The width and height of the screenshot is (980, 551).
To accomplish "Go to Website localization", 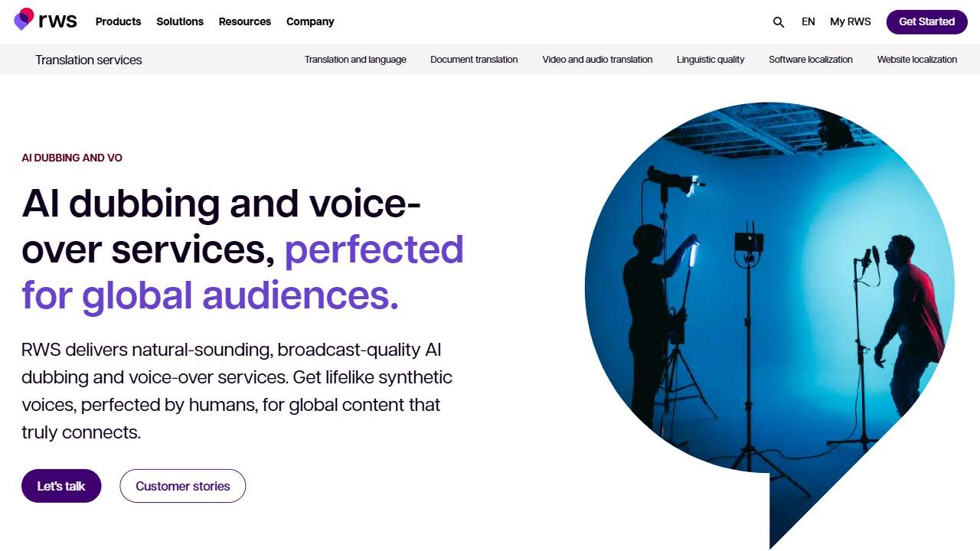I will click(x=917, y=60).
